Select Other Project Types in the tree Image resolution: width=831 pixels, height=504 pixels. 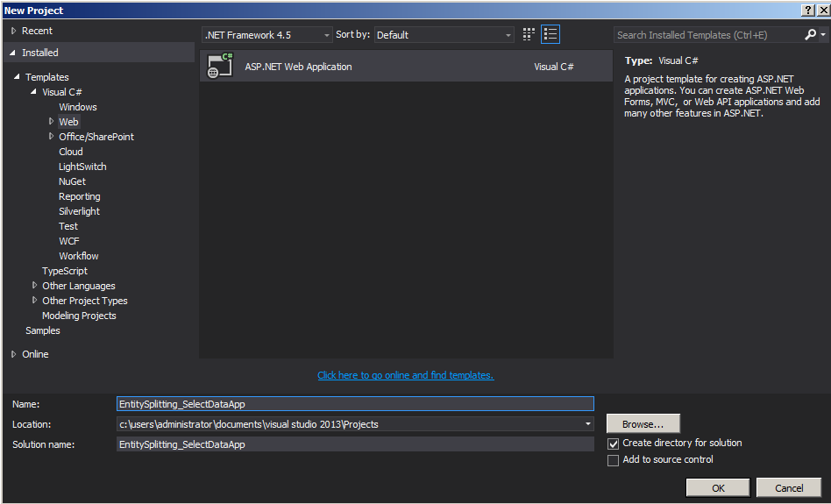[x=85, y=301]
